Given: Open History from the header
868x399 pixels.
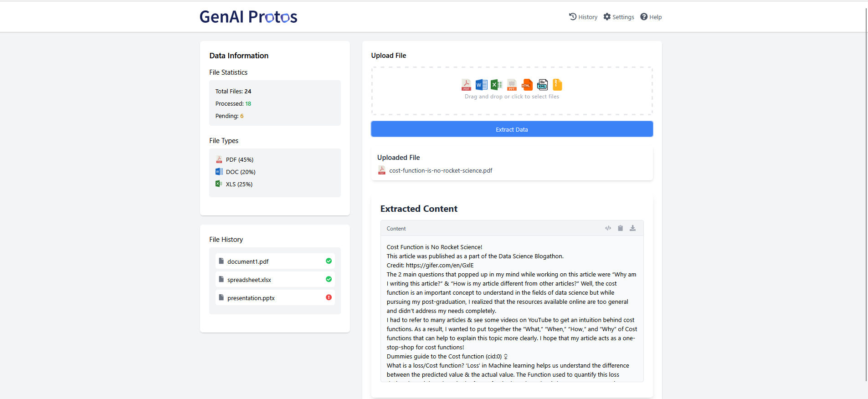Looking at the screenshot, I should (x=583, y=17).
